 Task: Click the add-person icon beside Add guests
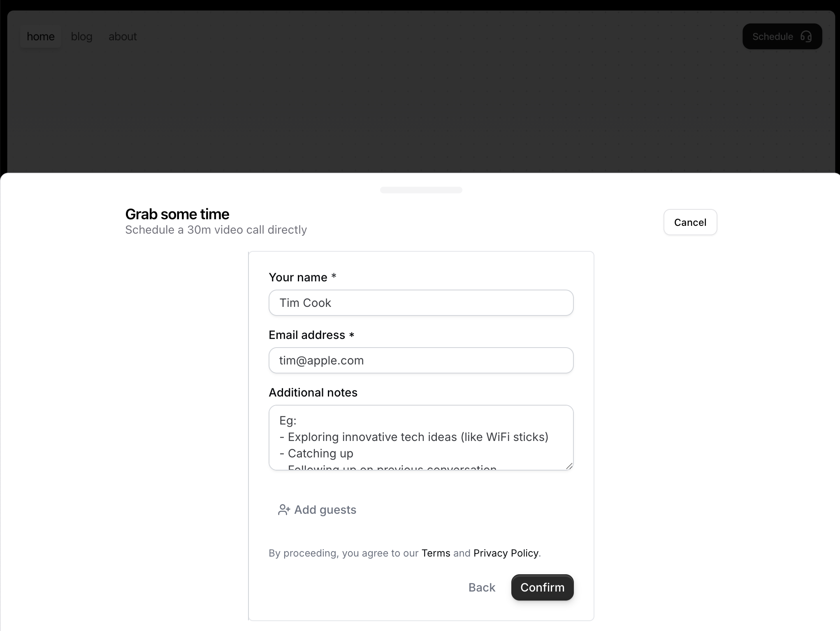[x=284, y=510]
